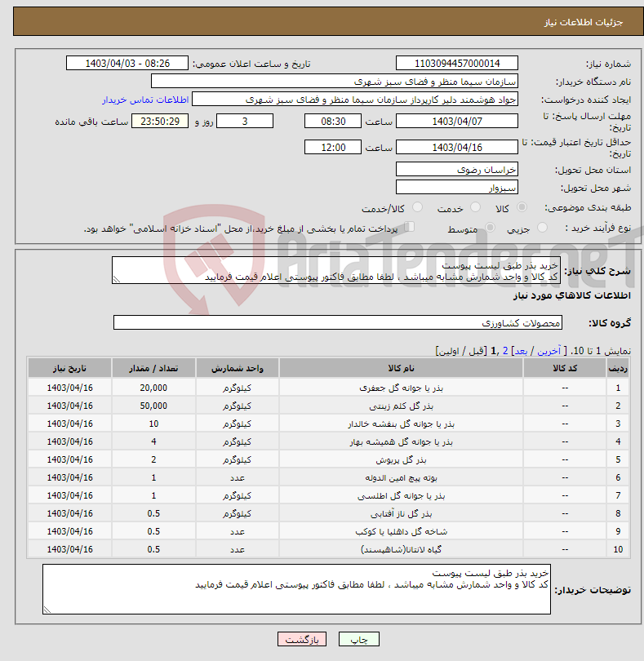Click the سبزوار city field
This screenshot has height=661, width=644.
(x=457, y=187)
